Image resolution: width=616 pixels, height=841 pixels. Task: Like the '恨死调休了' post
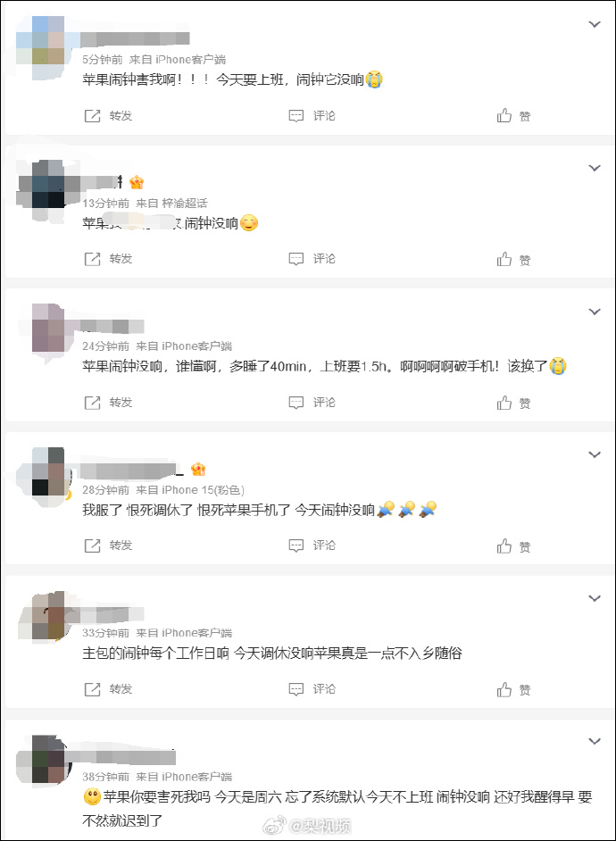[513, 546]
